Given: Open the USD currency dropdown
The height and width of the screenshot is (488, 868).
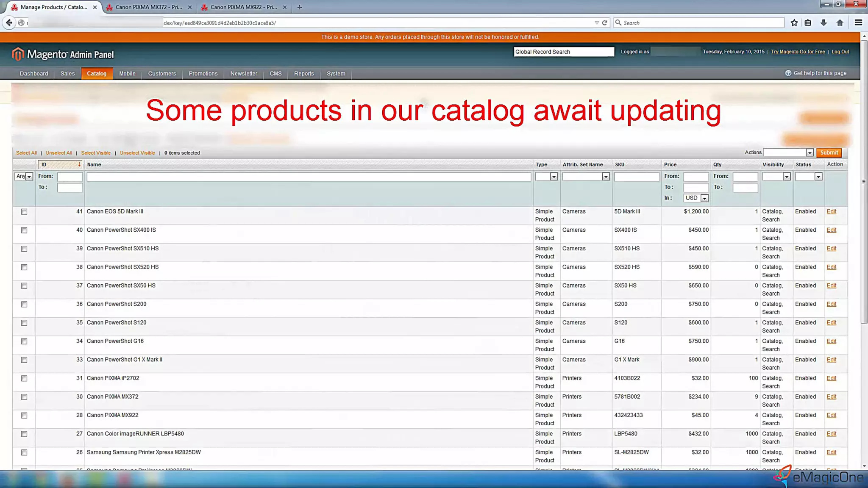Looking at the screenshot, I should [x=696, y=198].
